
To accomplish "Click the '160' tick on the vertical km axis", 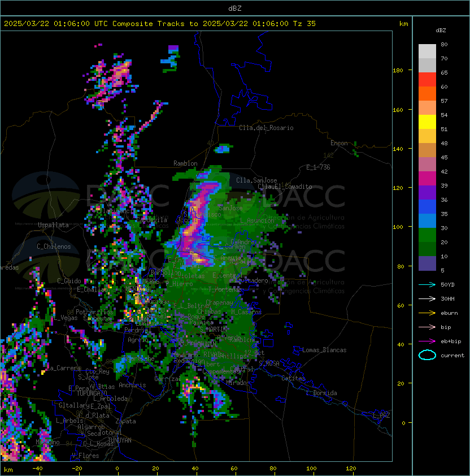I will (398, 110).
